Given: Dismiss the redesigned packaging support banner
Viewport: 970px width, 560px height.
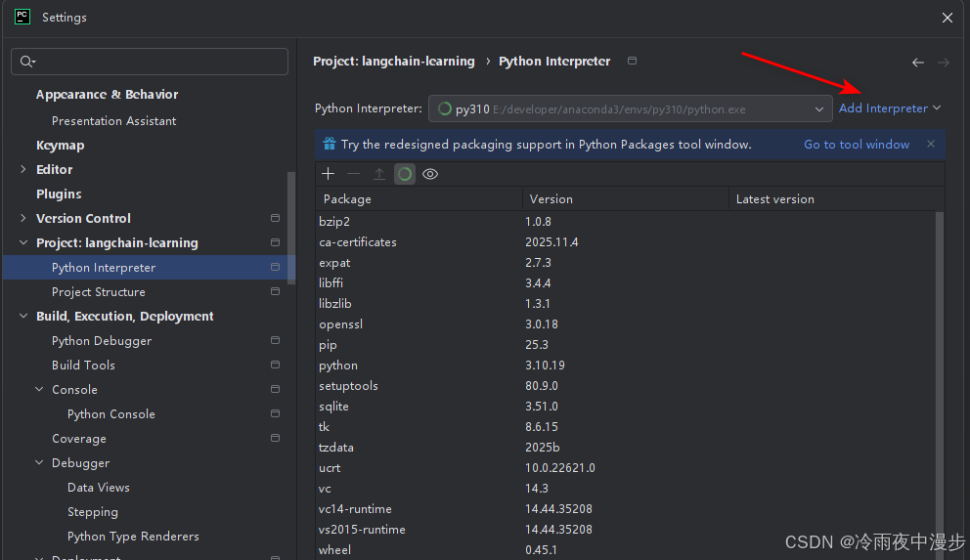Looking at the screenshot, I should point(931,144).
